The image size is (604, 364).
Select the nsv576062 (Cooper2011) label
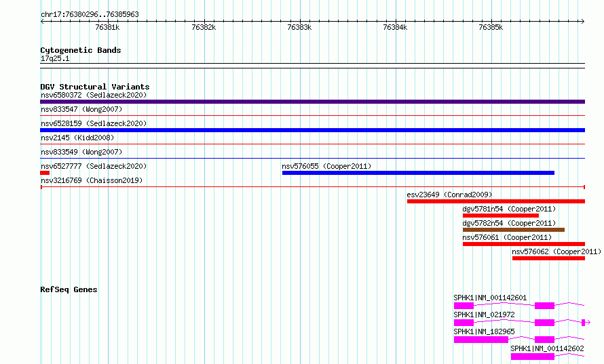coord(556,251)
